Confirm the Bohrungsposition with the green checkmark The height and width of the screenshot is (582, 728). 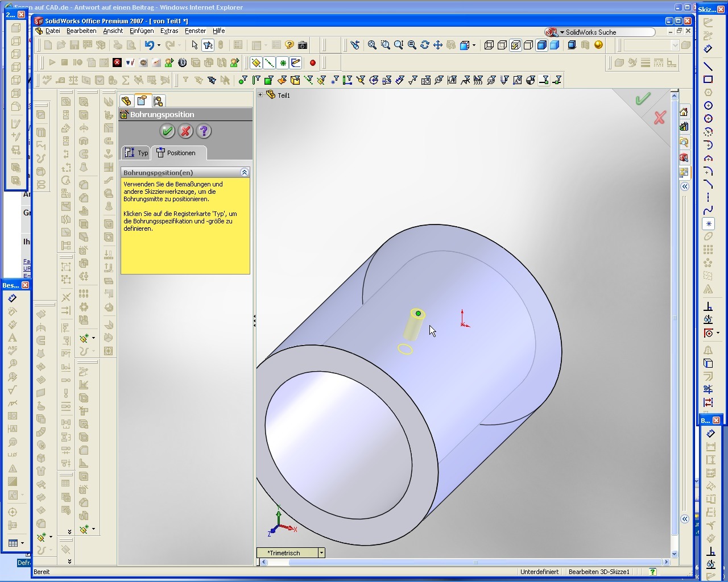point(167,131)
